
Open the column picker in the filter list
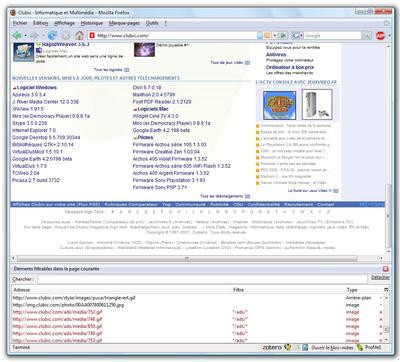[386, 290]
